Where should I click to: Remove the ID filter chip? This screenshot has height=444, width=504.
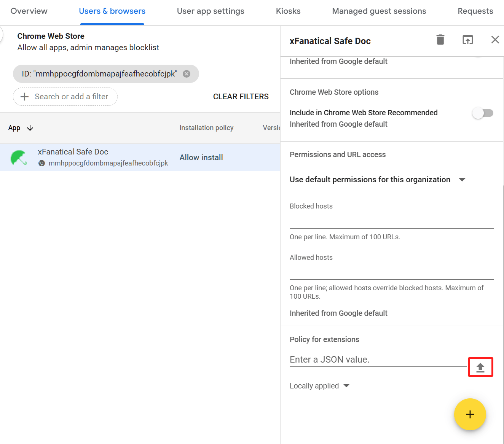pos(187,74)
